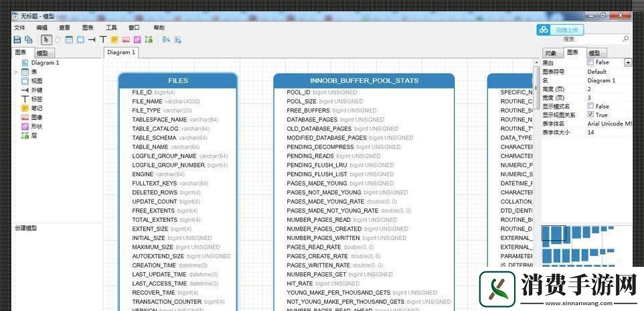Select the text label tool
The height and width of the screenshot is (311, 644).
pyautogui.click(x=103, y=40)
